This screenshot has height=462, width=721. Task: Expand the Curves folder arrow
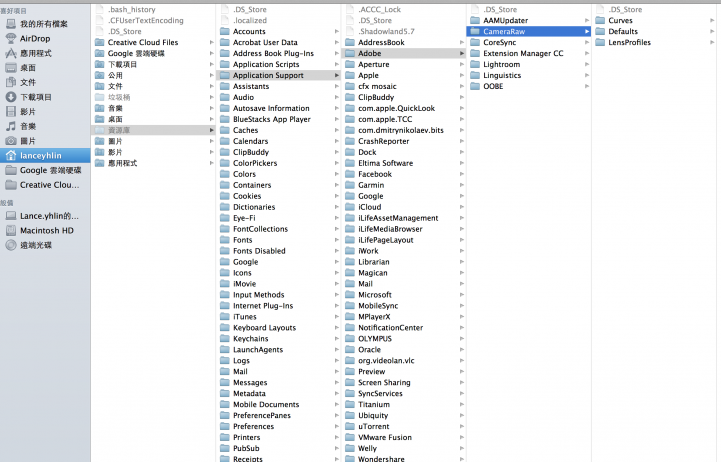pyautogui.click(x=712, y=20)
